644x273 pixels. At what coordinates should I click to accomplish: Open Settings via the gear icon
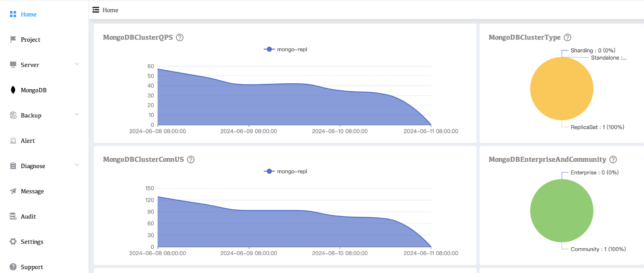click(13, 242)
